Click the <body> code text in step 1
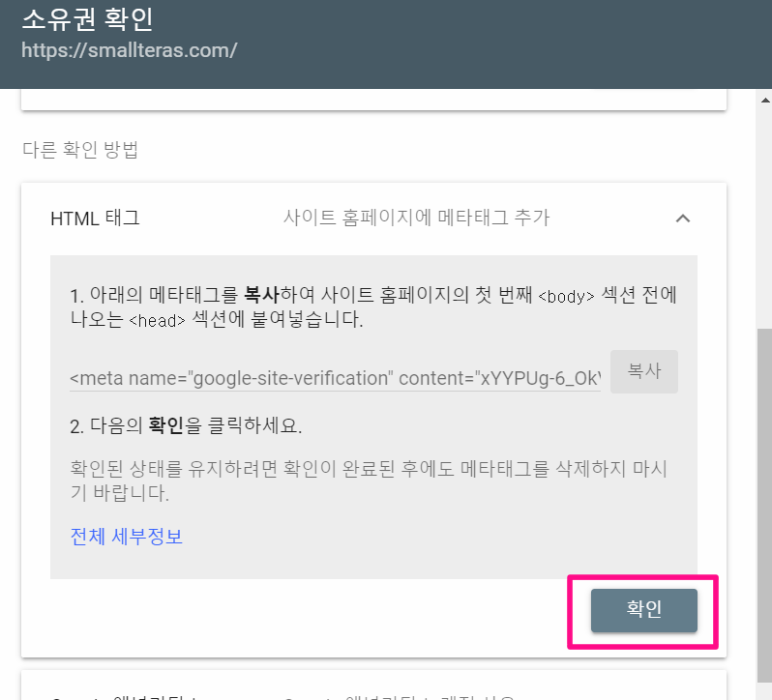The height and width of the screenshot is (700, 772). (x=566, y=296)
